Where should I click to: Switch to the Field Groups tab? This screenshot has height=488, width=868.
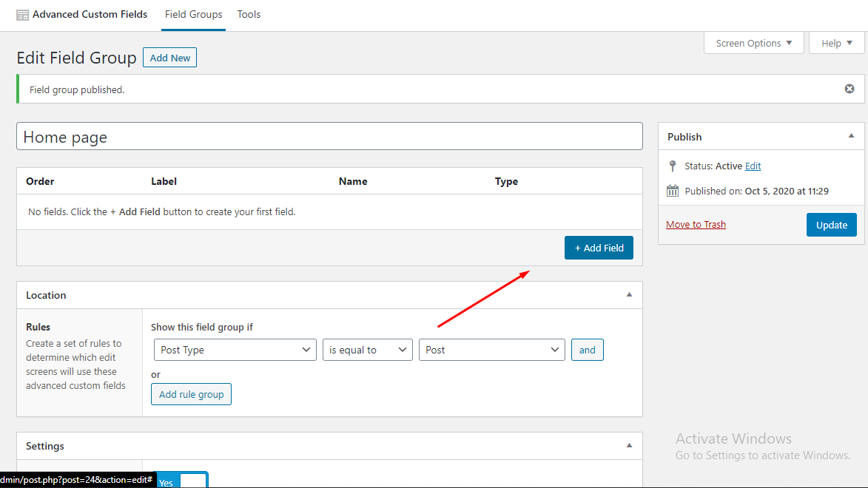[x=193, y=14]
